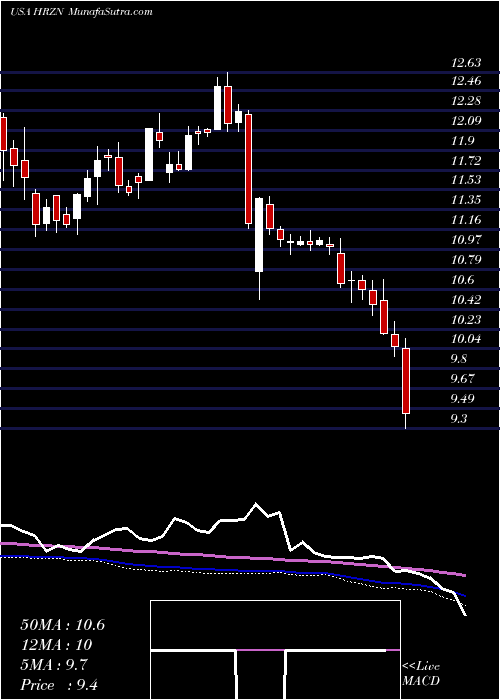Click the 10.04 price axis label
Screen dimensions: 500x700
[466, 339]
